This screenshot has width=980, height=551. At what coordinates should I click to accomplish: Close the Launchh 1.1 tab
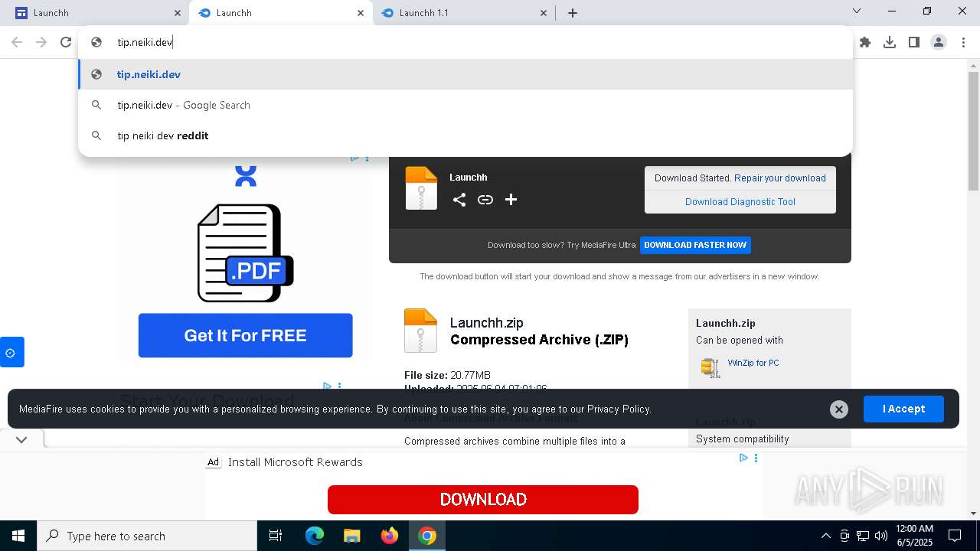click(x=544, y=13)
